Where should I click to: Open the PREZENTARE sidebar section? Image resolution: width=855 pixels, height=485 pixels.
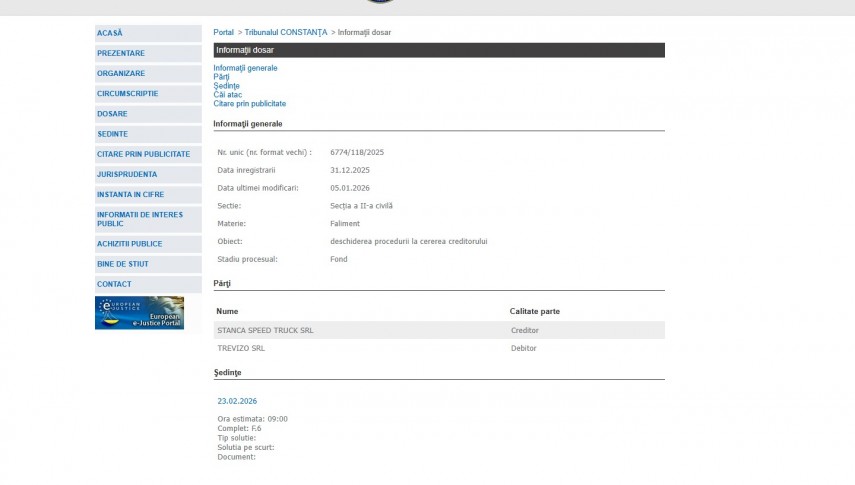(121, 53)
